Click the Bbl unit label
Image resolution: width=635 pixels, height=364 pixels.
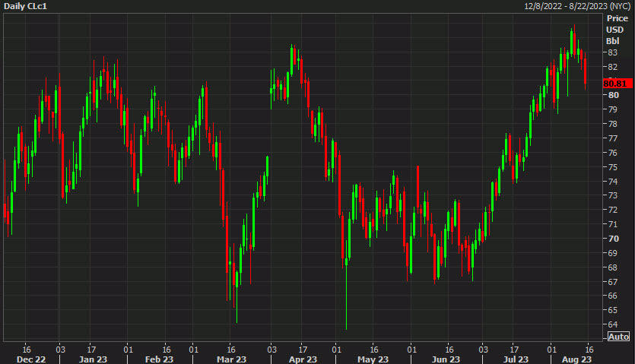pos(613,41)
